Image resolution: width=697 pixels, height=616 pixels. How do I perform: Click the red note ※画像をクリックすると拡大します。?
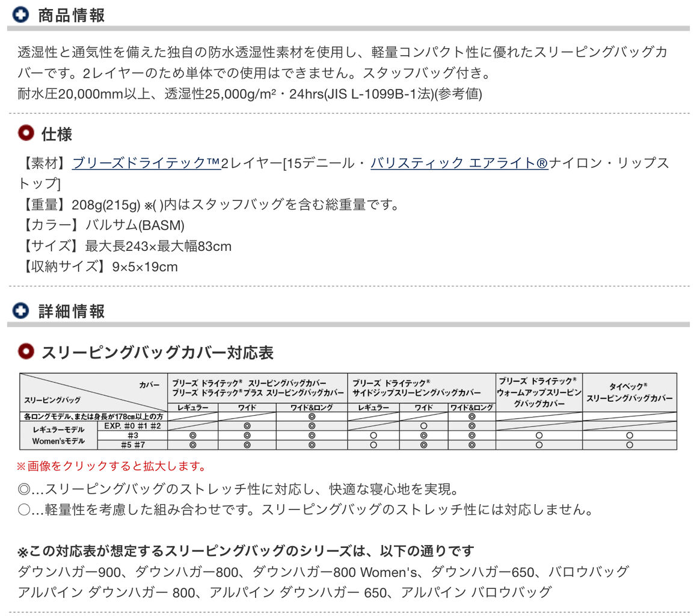pyautogui.click(x=112, y=466)
